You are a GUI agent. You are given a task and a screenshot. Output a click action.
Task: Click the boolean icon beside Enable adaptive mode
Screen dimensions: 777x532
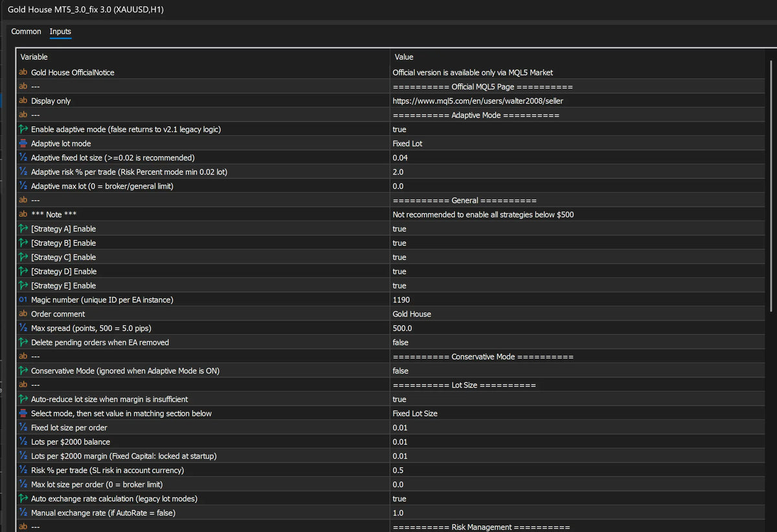tap(23, 129)
